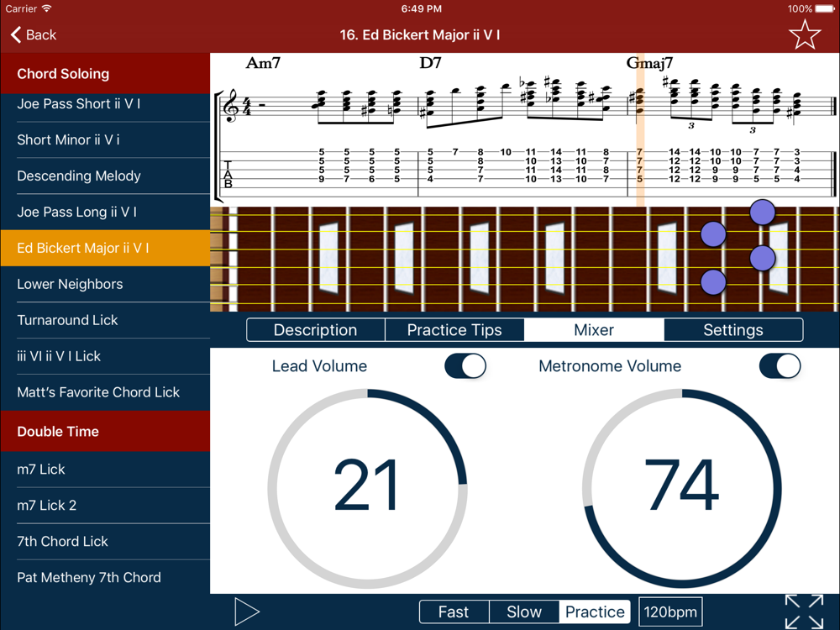The width and height of the screenshot is (840, 630).
Task: Tap the topmost fretboard note dot
Action: pyautogui.click(x=762, y=213)
